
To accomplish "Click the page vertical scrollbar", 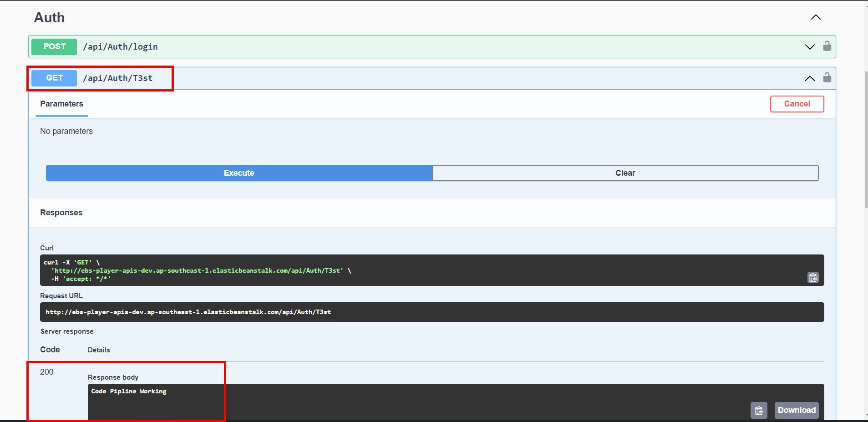I will 866,139.
